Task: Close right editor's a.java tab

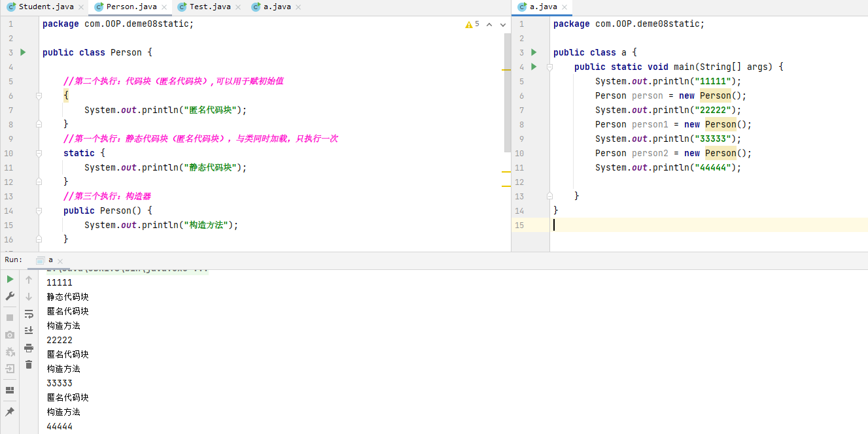Action: point(564,7)
